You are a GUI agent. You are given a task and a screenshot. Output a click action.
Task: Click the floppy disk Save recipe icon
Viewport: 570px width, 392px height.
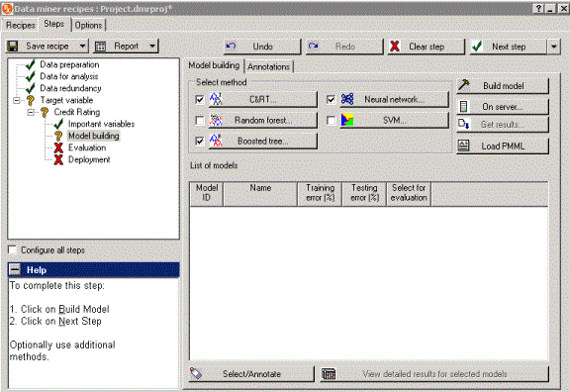pyautogui.click(x=13, y=47)
